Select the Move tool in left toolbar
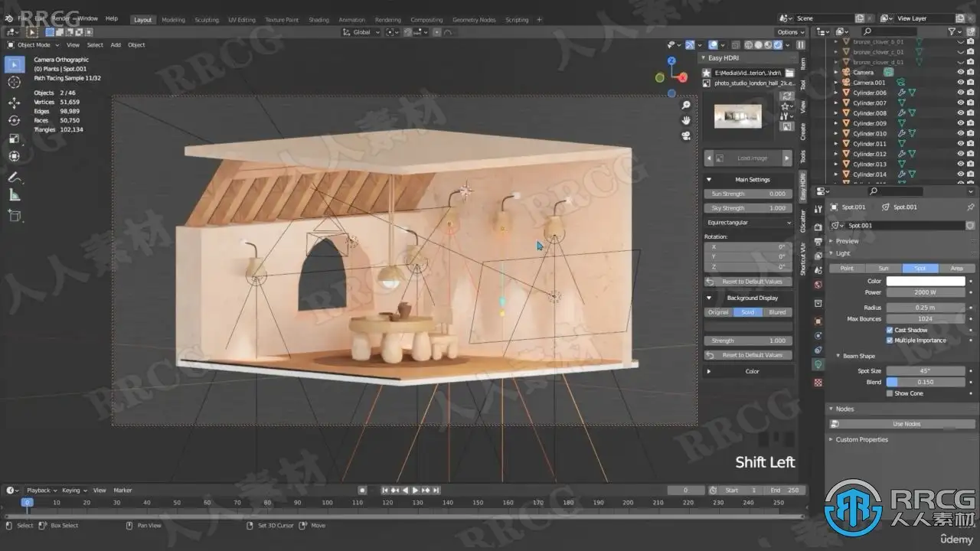The width and height of the screenshot is (980, 551). (x=14, y=103)
